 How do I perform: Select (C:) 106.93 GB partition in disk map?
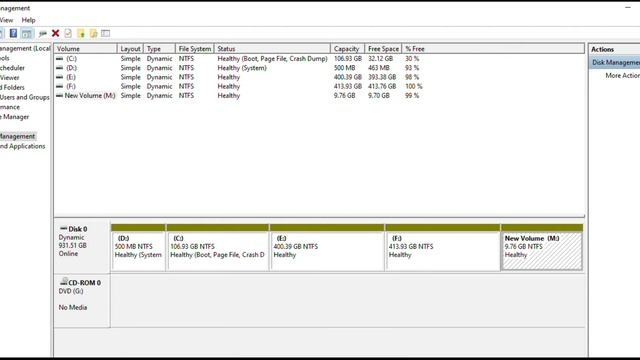(218, 251)
